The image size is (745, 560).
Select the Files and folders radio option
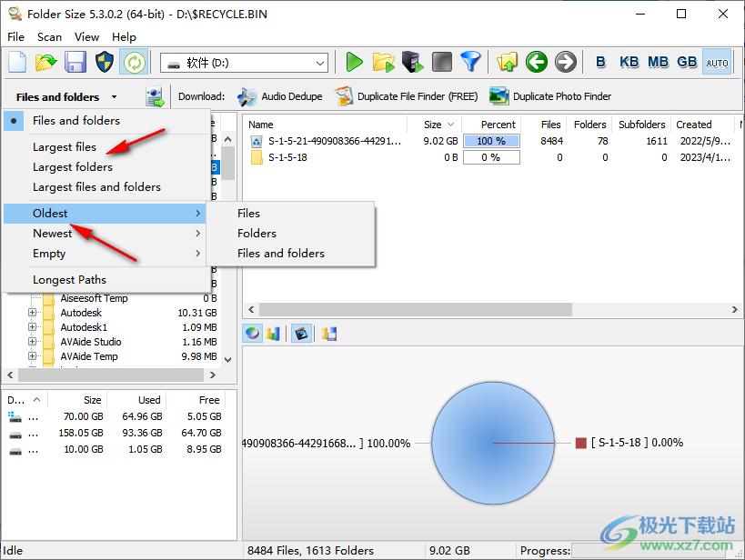coord(76,120)
